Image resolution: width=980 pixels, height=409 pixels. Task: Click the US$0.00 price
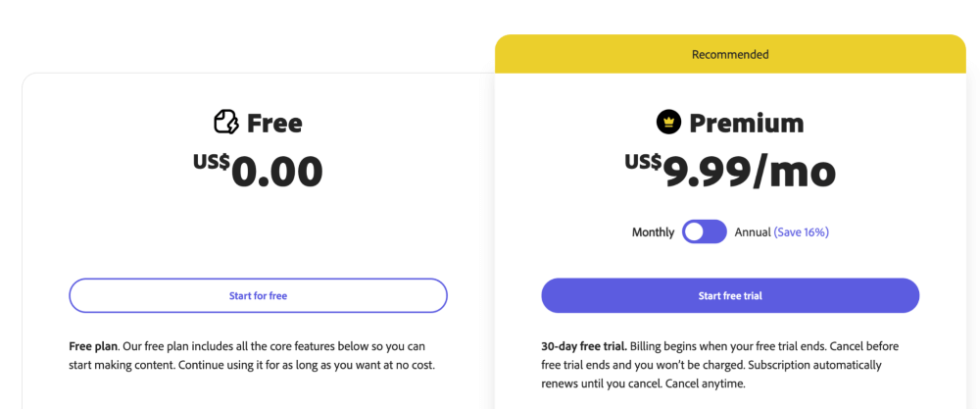coord(258,171)
